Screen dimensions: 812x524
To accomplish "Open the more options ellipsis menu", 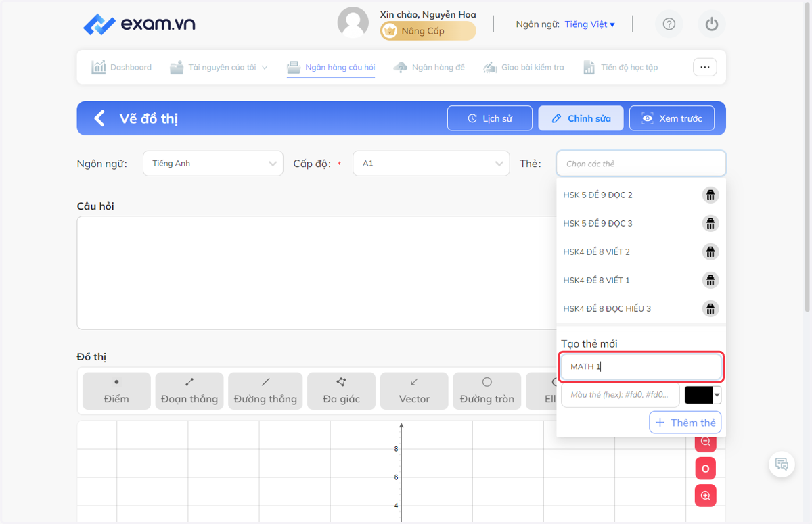I will (x=704, y=67).
